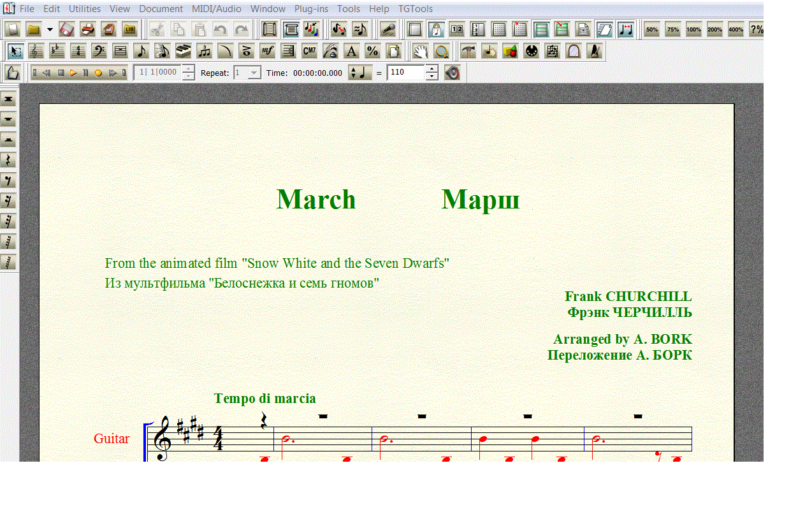
Task: Activate the Time Signature tool
Action: (78, 51)
